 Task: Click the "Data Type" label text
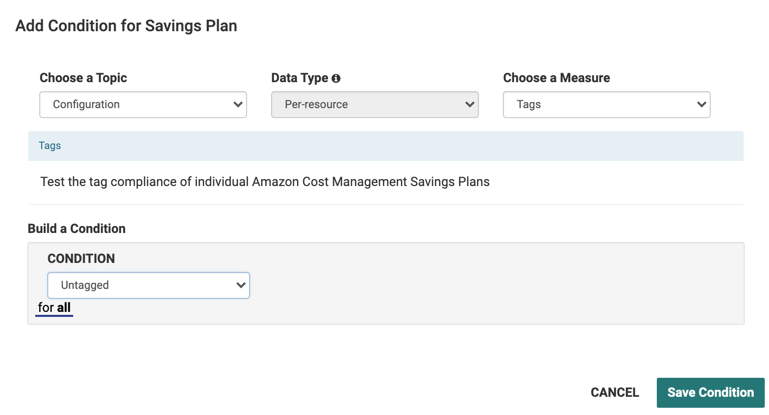click(x=299, y=78)
